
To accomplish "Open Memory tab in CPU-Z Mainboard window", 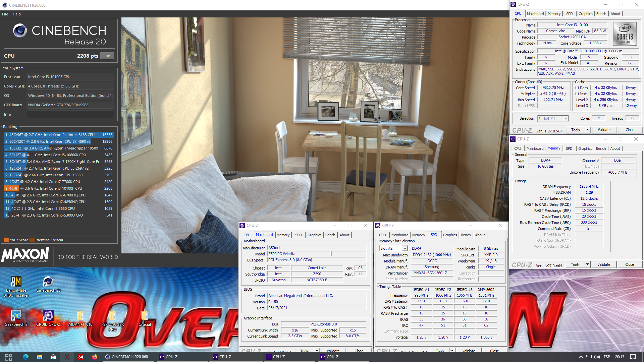I will (x=283, y=235).
